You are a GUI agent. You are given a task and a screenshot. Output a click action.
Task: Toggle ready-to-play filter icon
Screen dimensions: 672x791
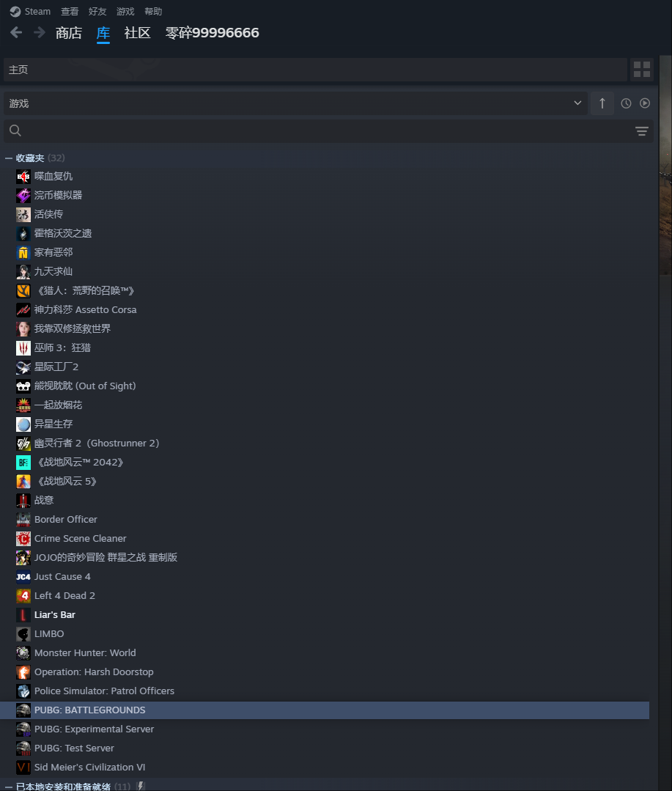(x=645, y=103)
